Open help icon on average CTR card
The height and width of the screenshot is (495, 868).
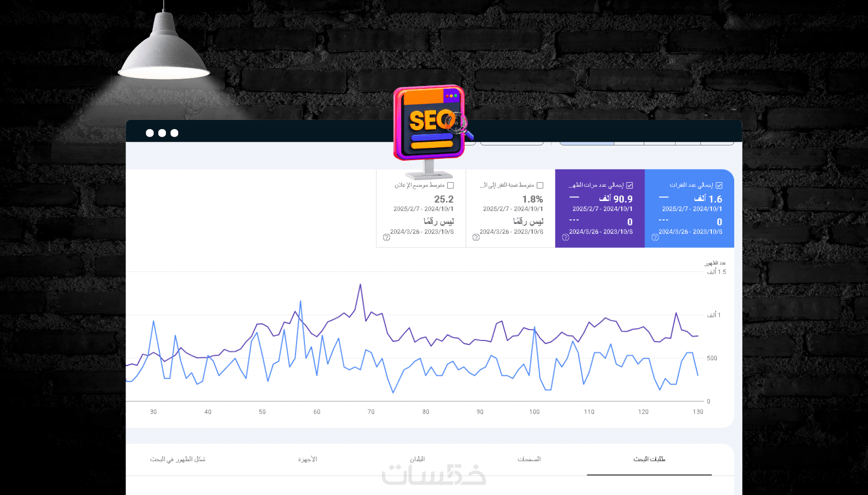point(476,237)
